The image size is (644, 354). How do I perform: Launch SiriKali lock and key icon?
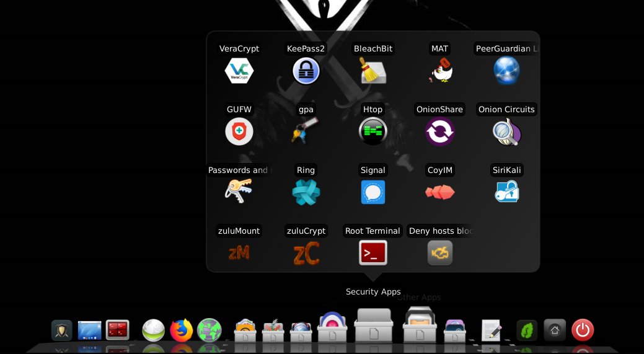507,192
